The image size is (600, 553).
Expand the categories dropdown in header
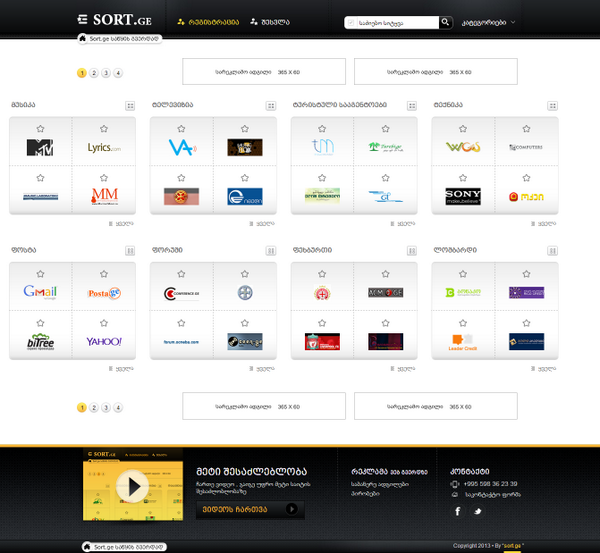tap(488, 22)
